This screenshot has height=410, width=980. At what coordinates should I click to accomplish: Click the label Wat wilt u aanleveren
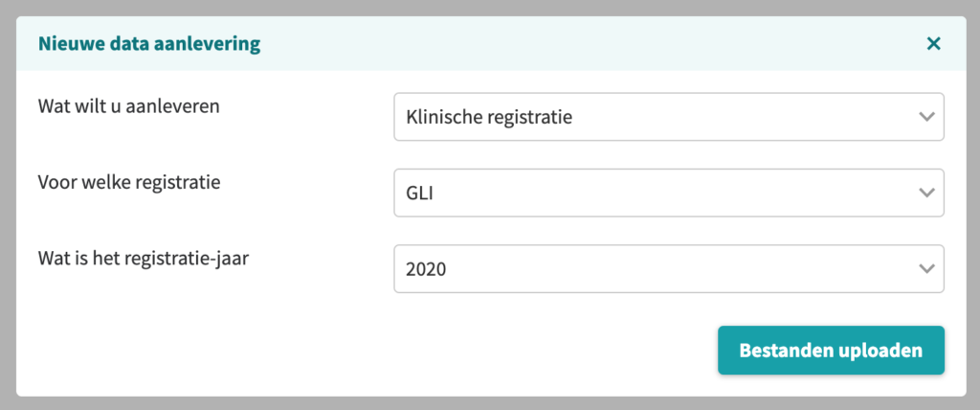tap(129, 106)
